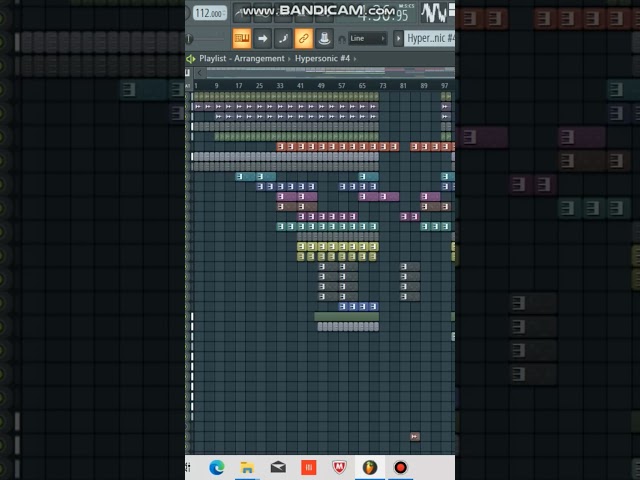This screenshot has height=480, width=640.
Task: Click 'Hypersonic #4' in the playlist header
Action: (322, 58)
